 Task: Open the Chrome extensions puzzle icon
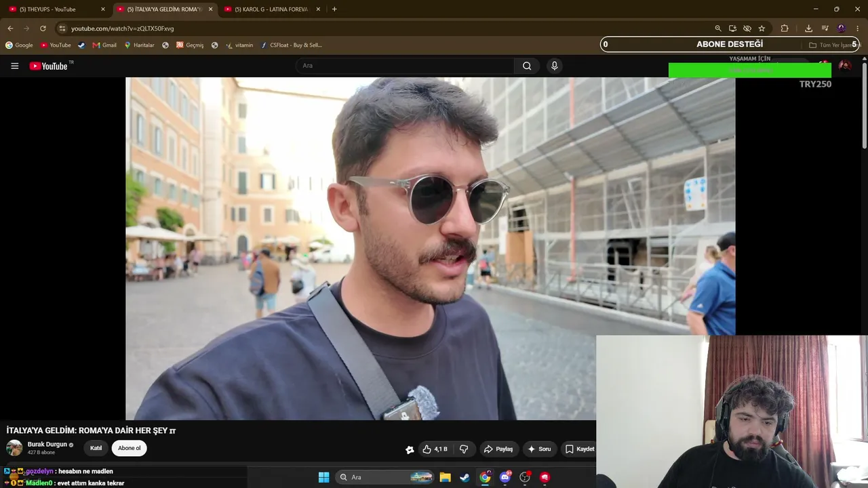tap(785, 28)
